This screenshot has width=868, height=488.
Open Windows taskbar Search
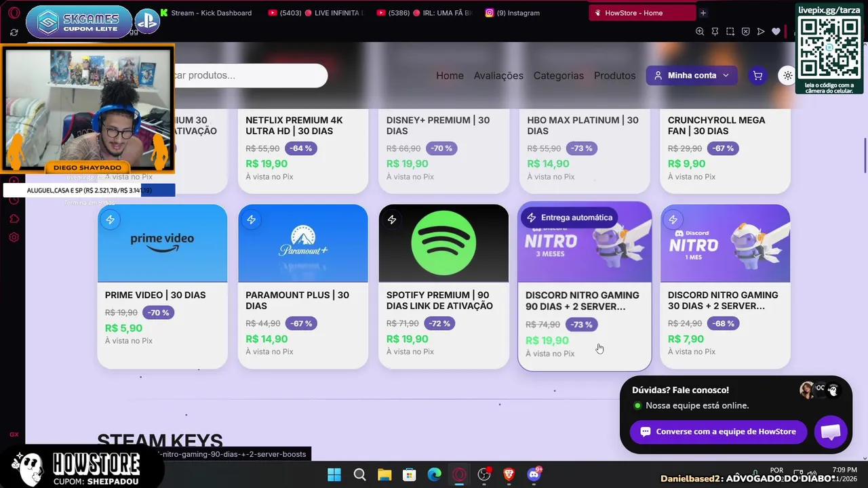[x=359, y=474]
